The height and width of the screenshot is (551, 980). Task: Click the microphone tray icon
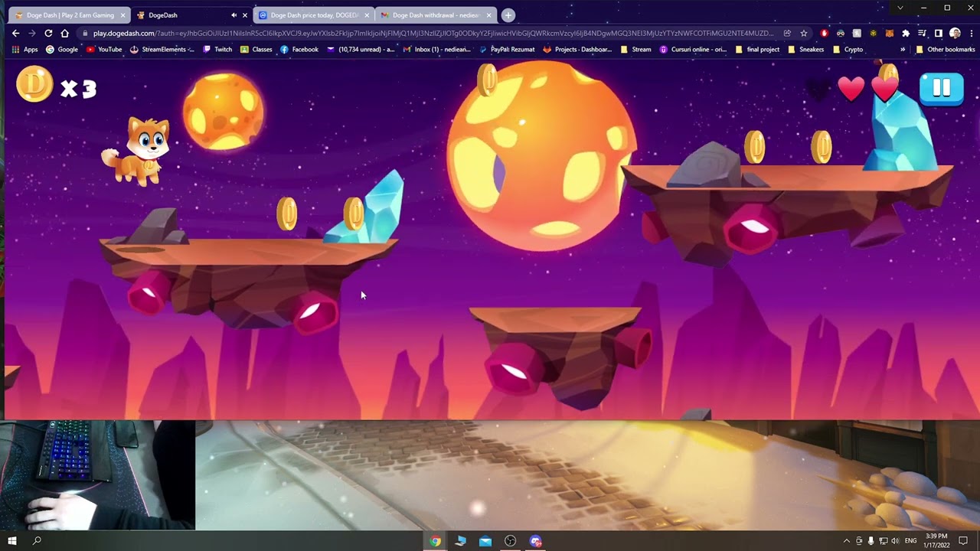pos(871,541)
